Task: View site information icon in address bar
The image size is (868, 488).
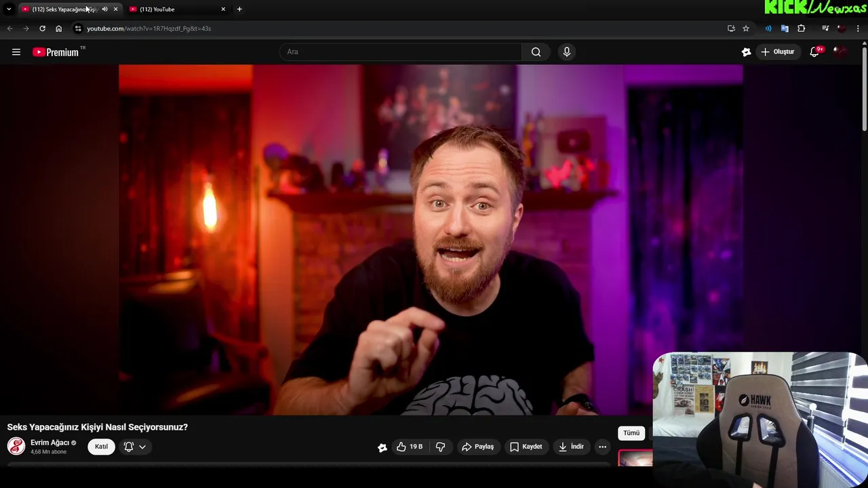Action: pos(78,28)
